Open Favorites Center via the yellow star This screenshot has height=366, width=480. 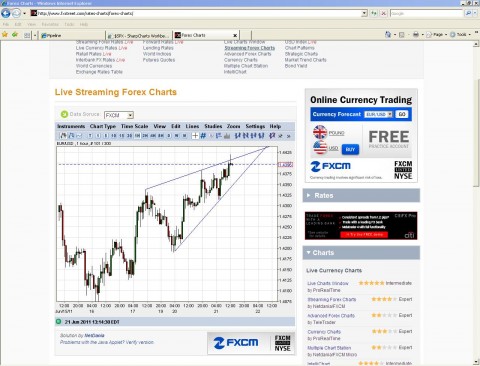(x=5, y=34)
